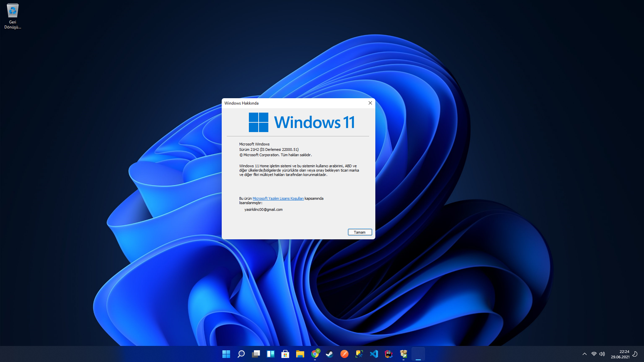Expand hidden system tray icons
The image size is (644, 362).
(x=585, y=354)
